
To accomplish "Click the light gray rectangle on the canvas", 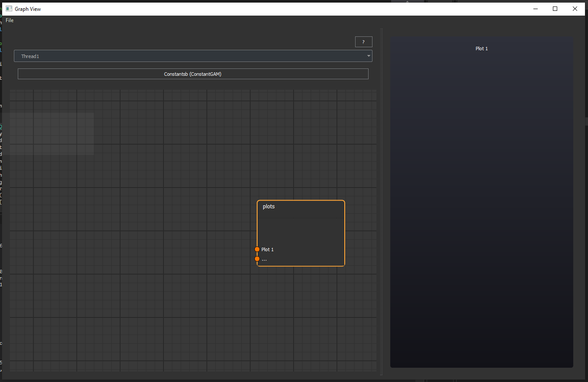I will (51, 133).
